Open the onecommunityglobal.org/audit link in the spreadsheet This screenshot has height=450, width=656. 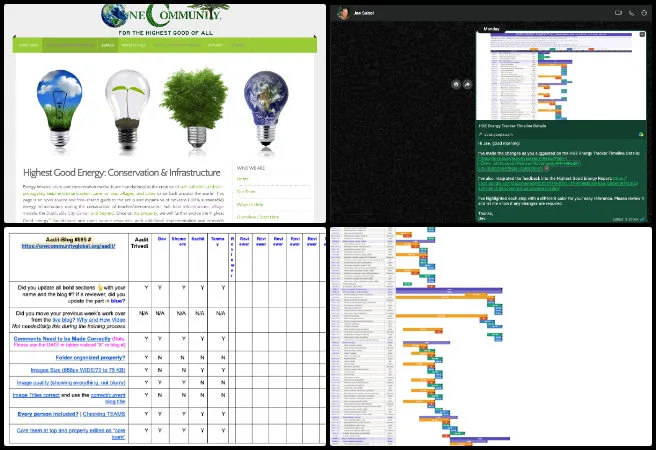click(68, 246)
